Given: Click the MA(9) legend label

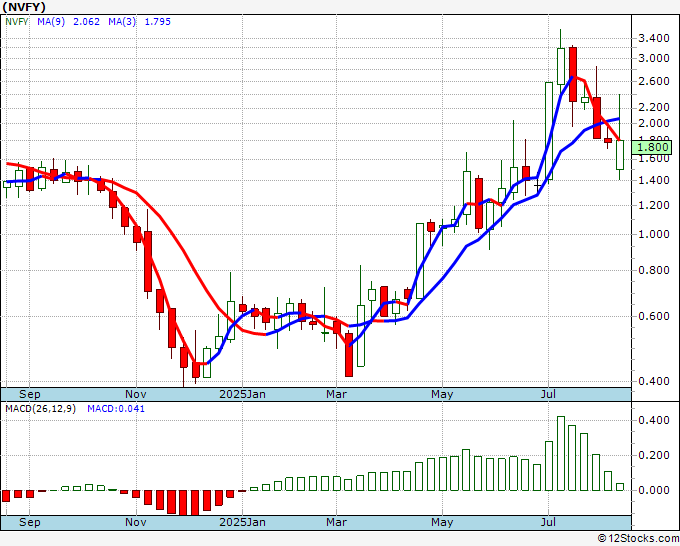Looking at the screenshot, I should click(x=51, y=21).
